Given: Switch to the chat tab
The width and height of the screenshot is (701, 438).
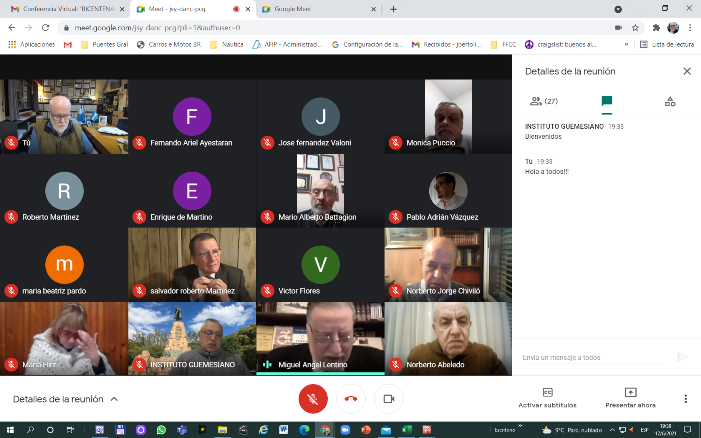Looking at the screenshot, I should click(x=606, y=101).
